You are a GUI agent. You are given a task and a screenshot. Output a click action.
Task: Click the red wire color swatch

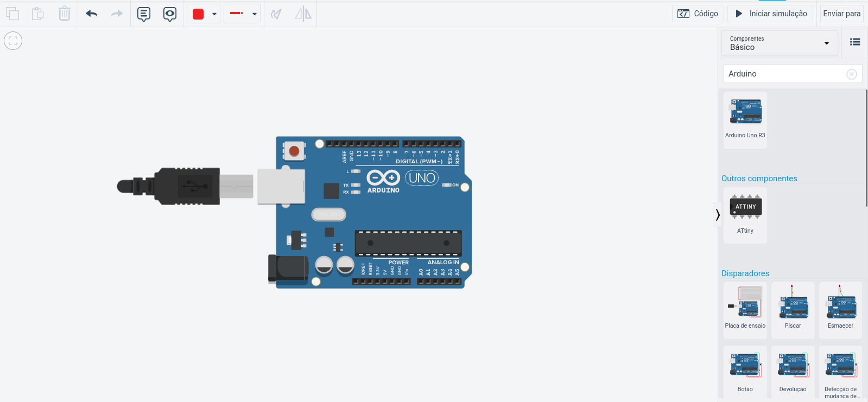click(x=198, y=14)
